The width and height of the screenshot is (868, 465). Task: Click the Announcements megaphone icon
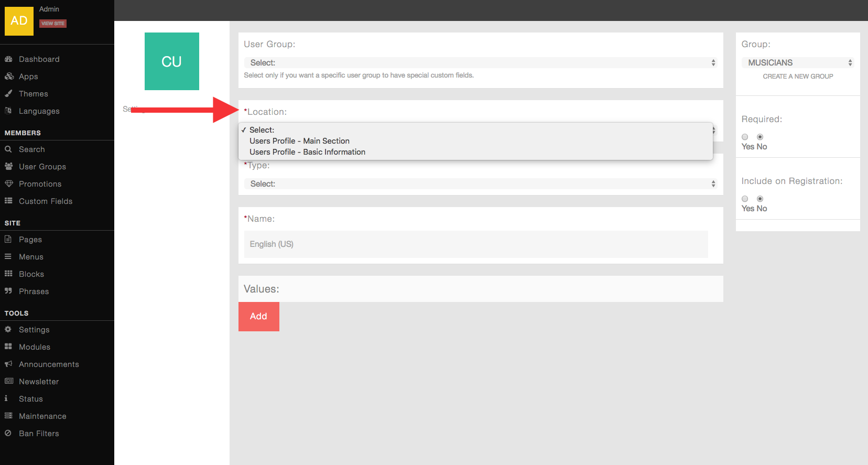(x=8, y=364)
